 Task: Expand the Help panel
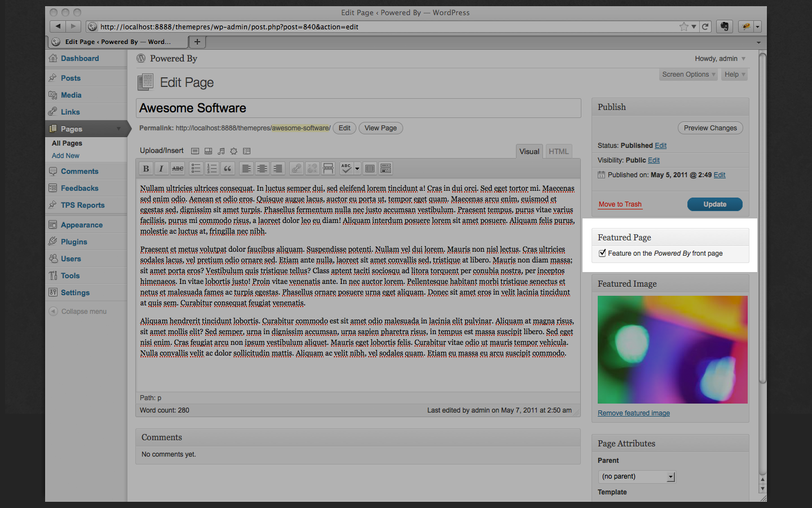point(734,75)
